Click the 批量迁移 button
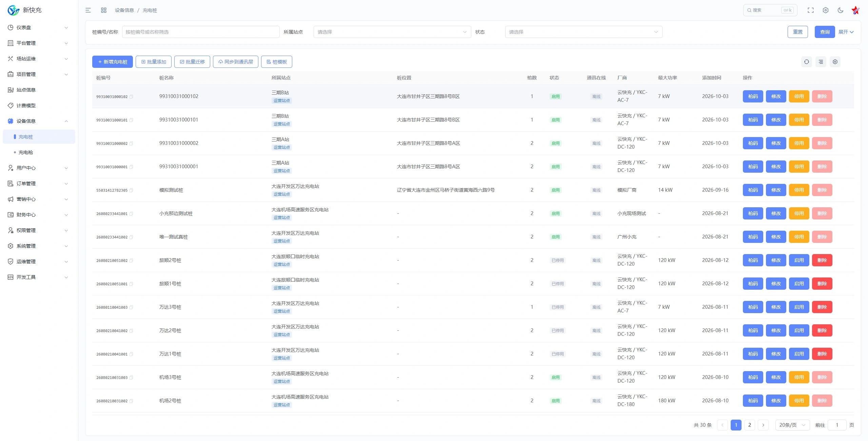Viewport: 868px width, 441px height. pos(192,62)
